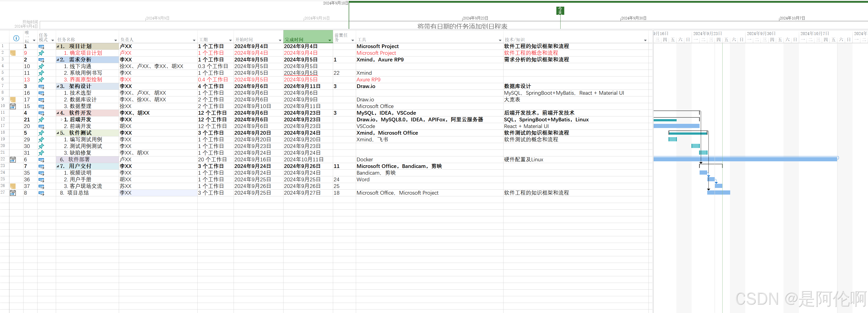Screen dimensions: 868x313
Task: Collapse the 需求分析 summary group
Action: pos(58,60)
